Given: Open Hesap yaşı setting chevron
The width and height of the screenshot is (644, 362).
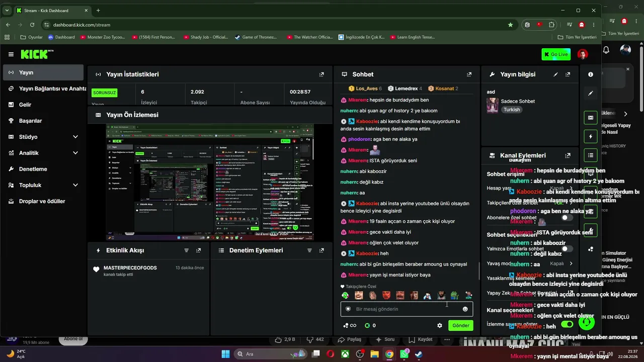Looking at the screenshot, I should (571, 188).
